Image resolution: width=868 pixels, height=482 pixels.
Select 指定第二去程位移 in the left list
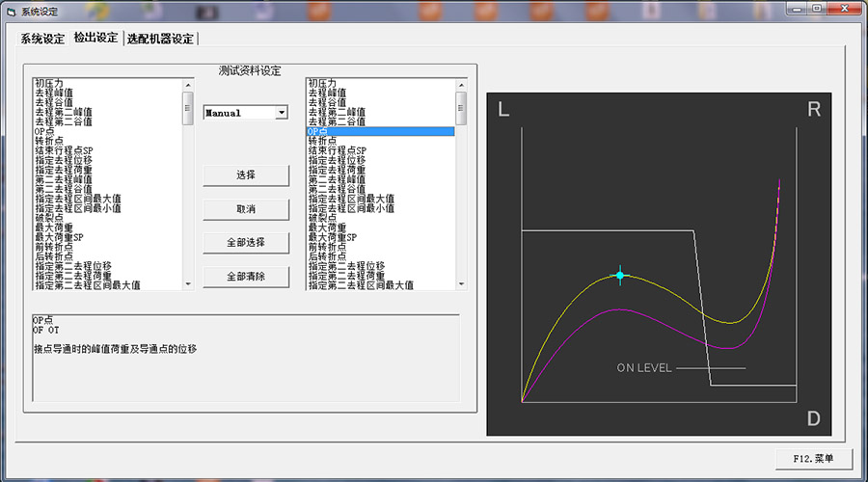[73, 266]
